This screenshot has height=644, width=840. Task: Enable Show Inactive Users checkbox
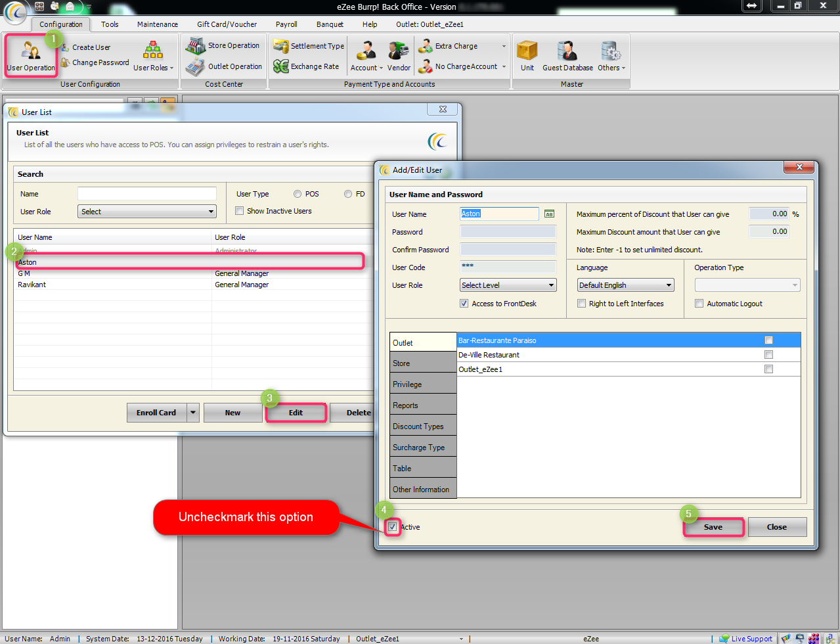(240, 211)
